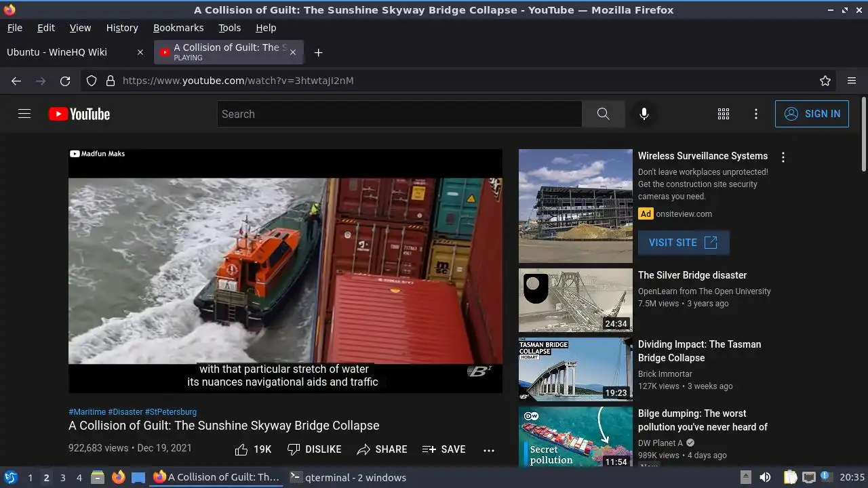868x488 pixels.
Task: Open Tasman Bridge Collapse video thumbnail
Action: coord(576,369)
